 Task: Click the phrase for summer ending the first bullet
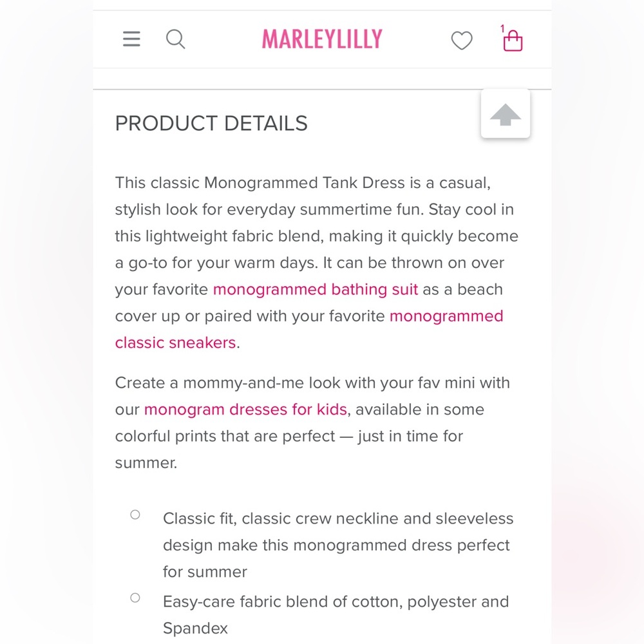coord(205,572)
